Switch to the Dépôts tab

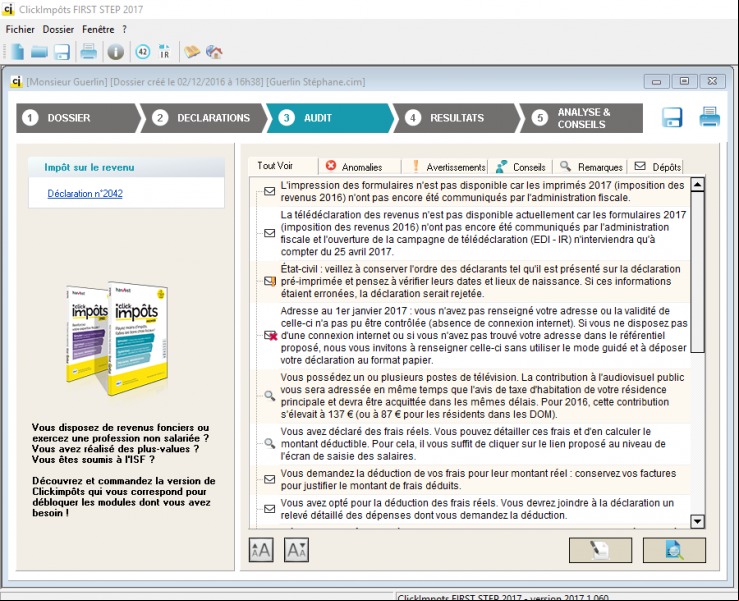(x=656, y=167)
